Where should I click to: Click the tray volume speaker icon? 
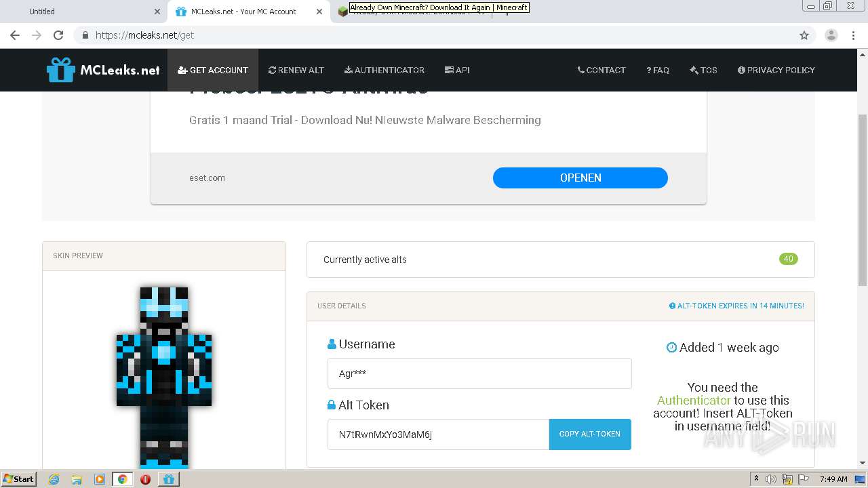pos(771,479)
